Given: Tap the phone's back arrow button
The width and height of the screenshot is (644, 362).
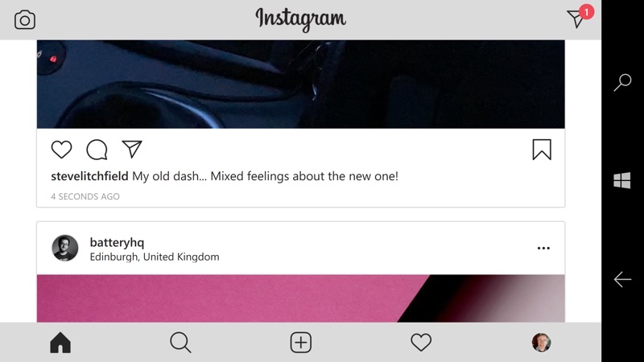Looking at the screenshot, I should pos(622,279).
